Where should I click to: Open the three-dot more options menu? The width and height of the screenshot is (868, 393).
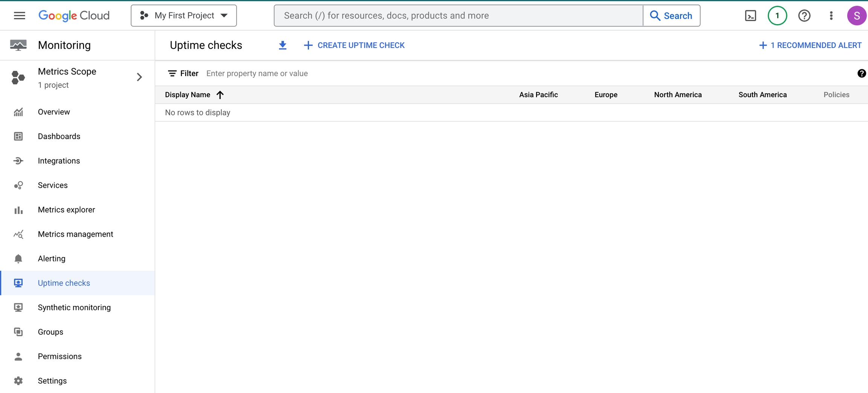coord(831,15)
